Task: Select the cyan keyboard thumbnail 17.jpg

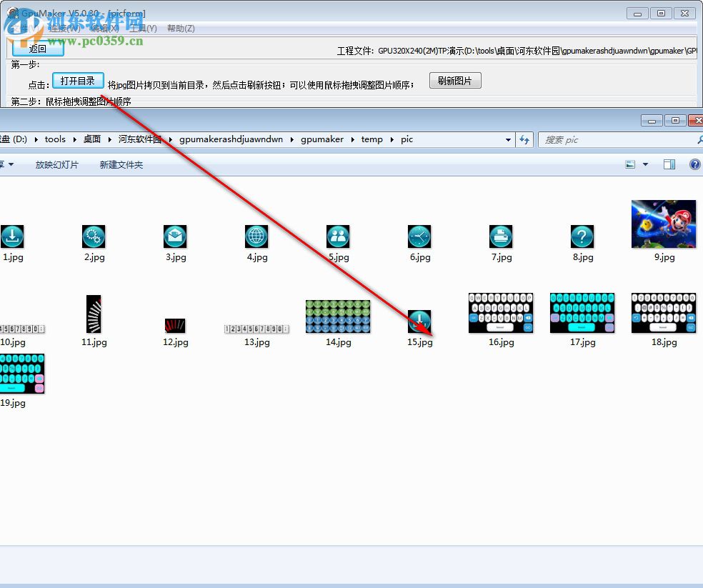Action: click(582, 313)
